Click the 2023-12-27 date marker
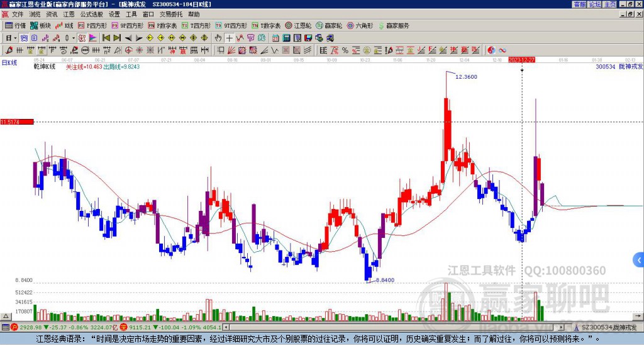This screenshot has height=345, width=644. click(x=521, y=60)
